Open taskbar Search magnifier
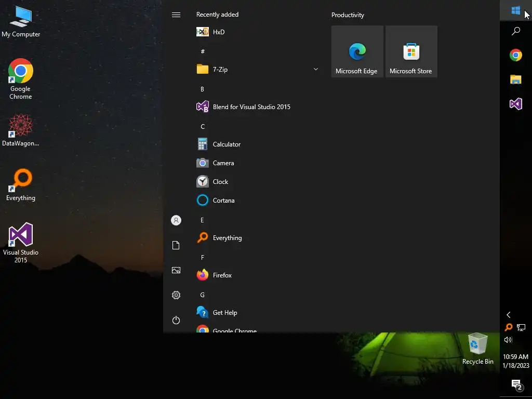This screenshot has width=532, height=399. click(516, 31)
